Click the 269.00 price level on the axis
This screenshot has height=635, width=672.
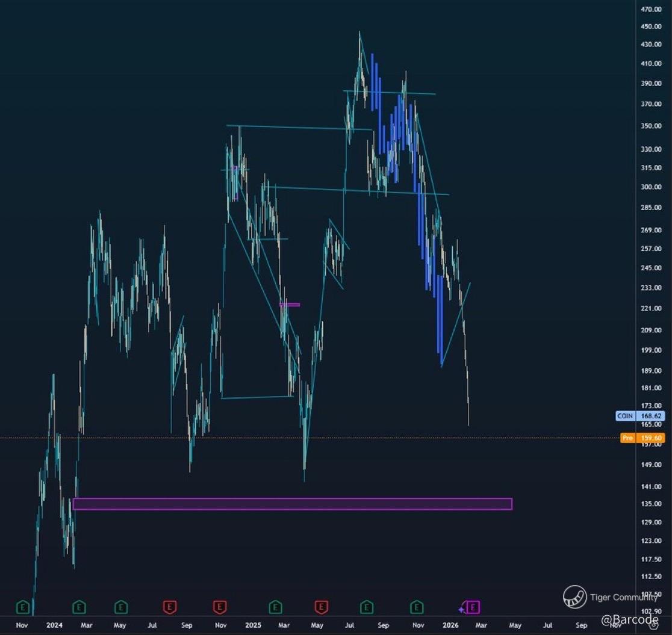(x=652, y=230)
